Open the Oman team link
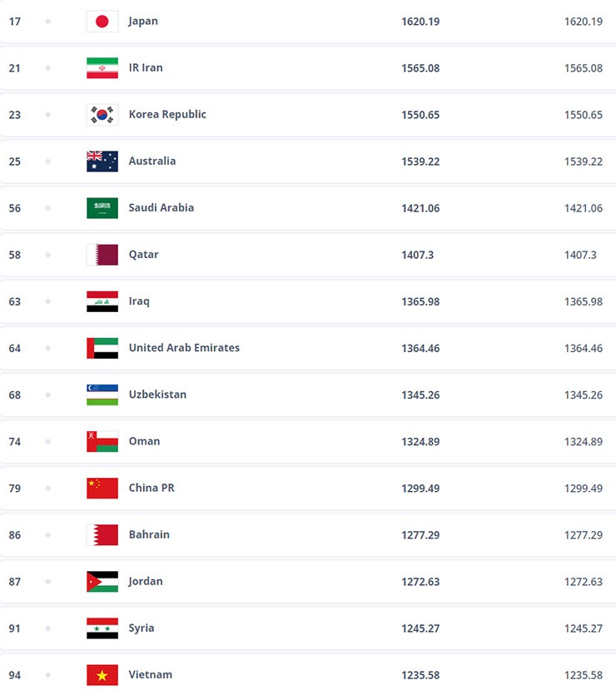 [144, 441]
